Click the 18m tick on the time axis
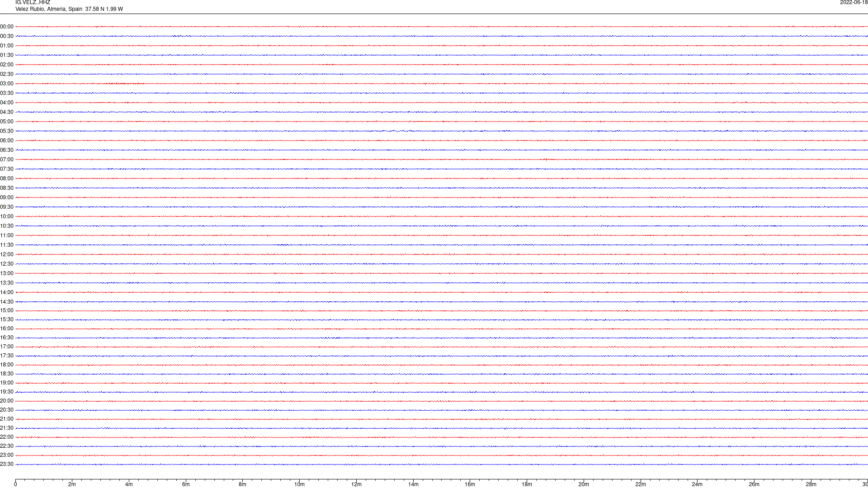 coord(527,484)
